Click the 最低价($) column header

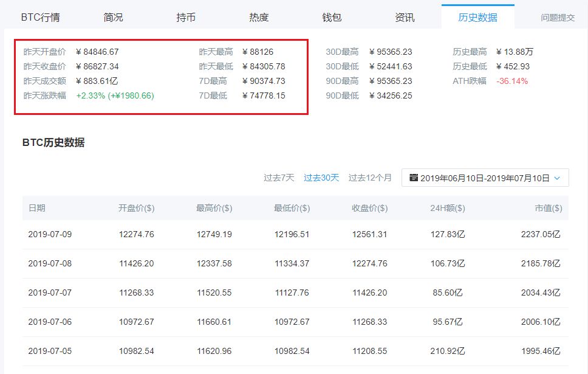click(x=292, y=208)
